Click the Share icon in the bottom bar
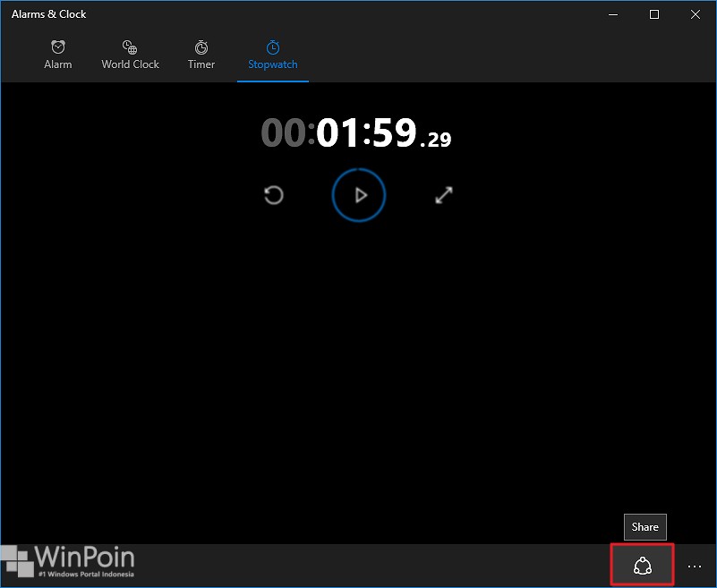Viewport: 717px width, 588px height. point(643,566)
